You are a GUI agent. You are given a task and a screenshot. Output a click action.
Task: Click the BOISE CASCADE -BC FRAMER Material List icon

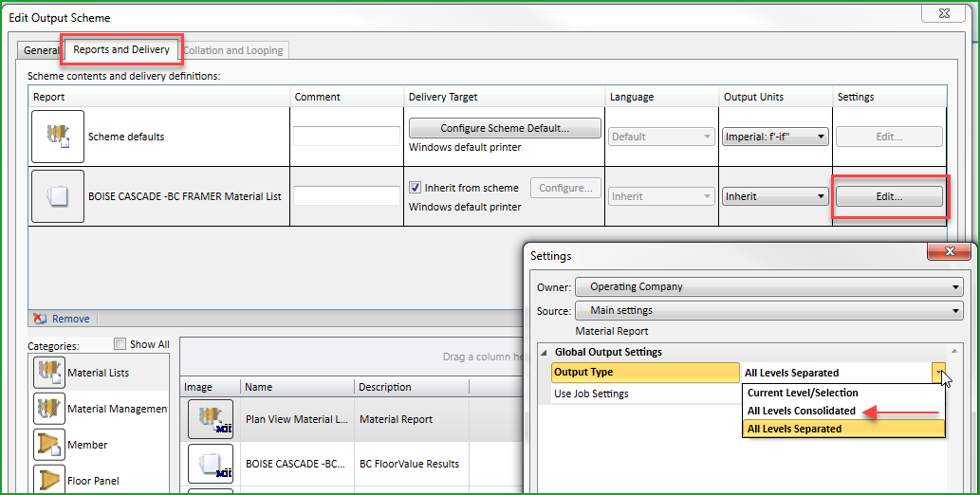click(x=58, y=196)
